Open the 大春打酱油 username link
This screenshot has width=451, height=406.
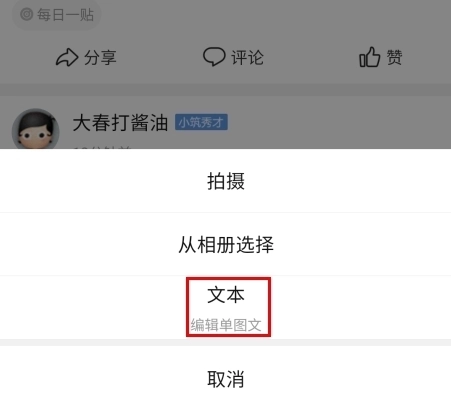click(120, 123)
